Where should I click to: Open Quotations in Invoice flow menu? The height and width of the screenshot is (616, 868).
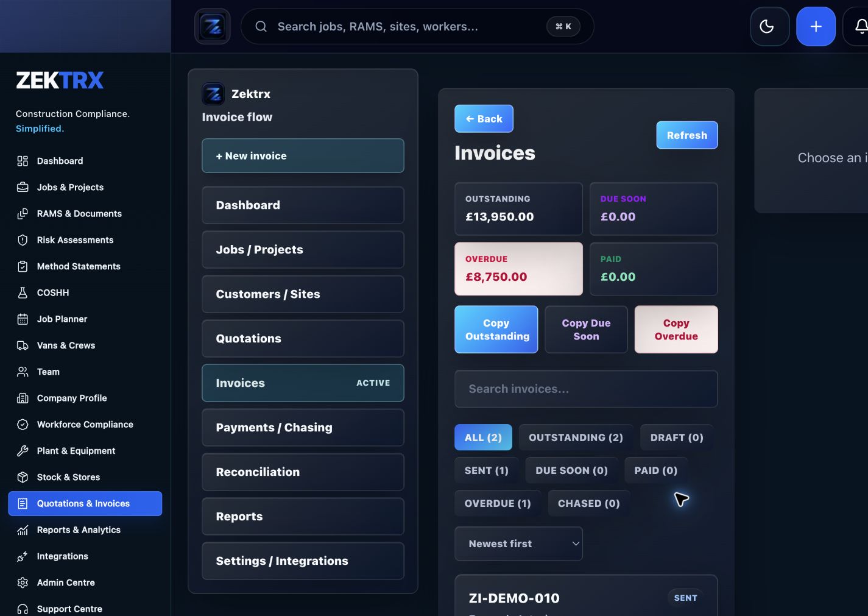tap(303, 339)
